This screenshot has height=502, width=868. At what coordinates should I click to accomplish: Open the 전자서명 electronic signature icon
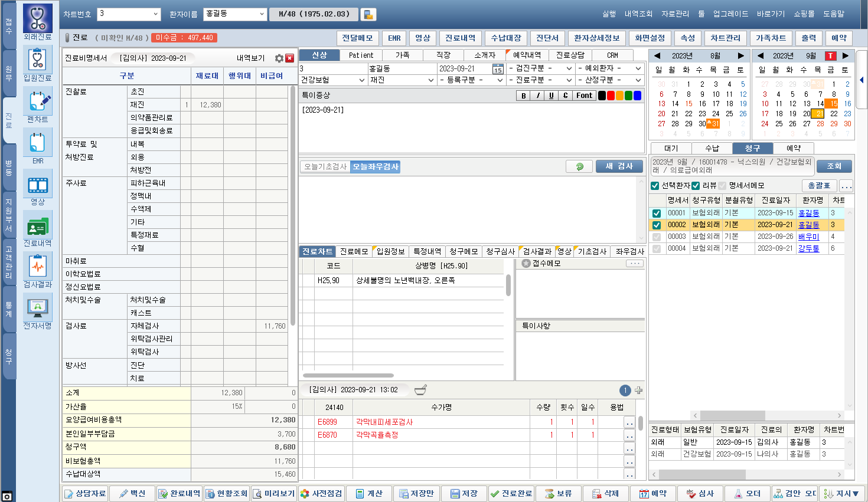(38, 308)
